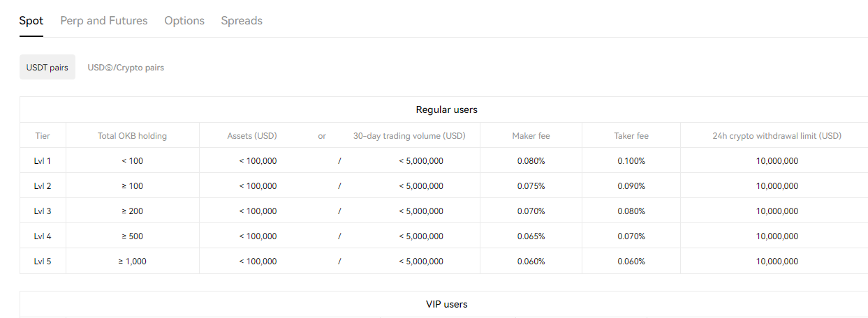868x318 pixels.
Task: Click the Lvl 5 maker fee 0.060%
Action: (x=531, y=262)
